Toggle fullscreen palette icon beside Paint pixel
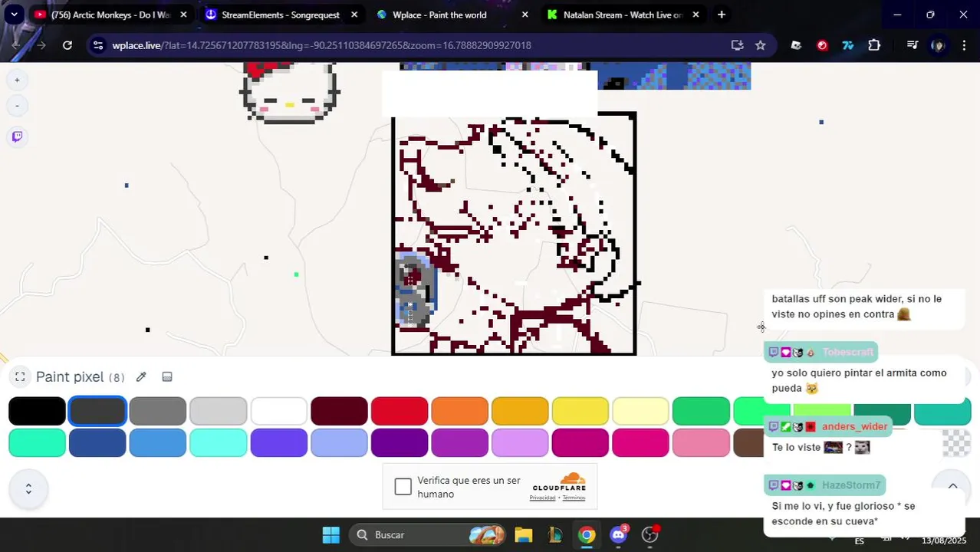980x552 pixels. [x=20, y=376]
